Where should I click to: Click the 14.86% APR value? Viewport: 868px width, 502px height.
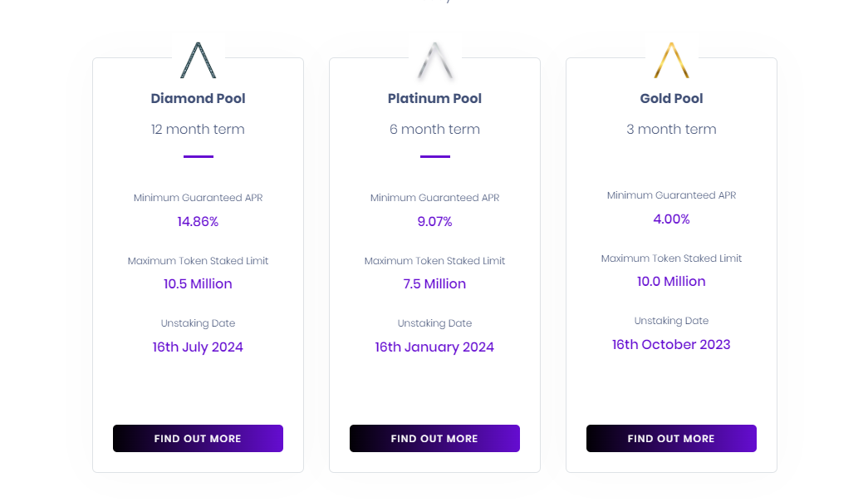click(x=198, y=222)
